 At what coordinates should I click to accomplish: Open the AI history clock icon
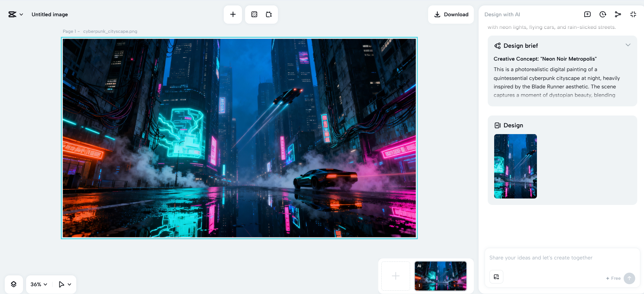[x=603, y=14]
